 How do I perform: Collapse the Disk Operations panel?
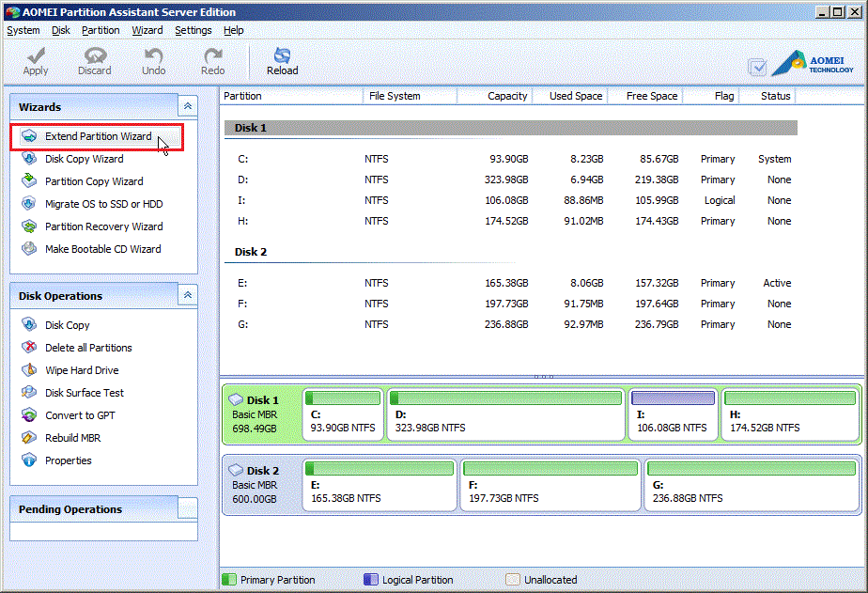pyautogui.click(x=188, y=294)
